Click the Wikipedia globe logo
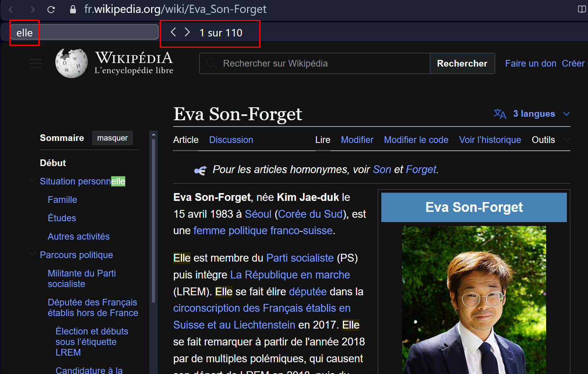Screen dimensions: 588x374 [71, 63]
